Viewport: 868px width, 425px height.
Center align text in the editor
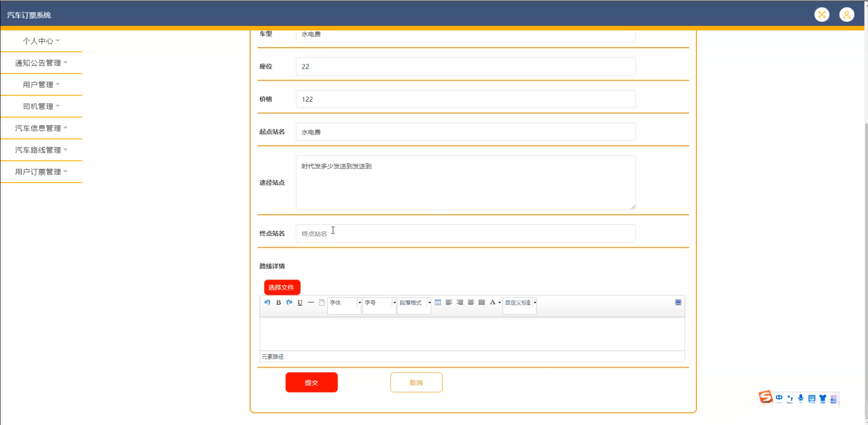471,302
